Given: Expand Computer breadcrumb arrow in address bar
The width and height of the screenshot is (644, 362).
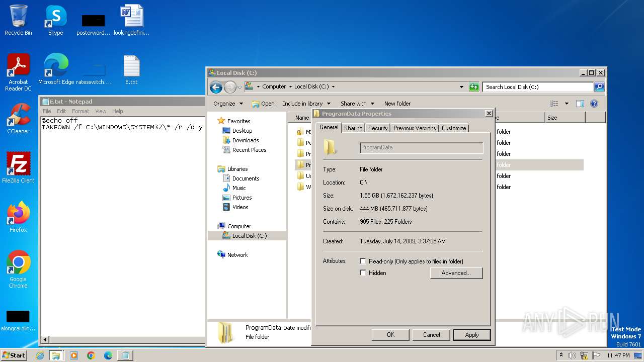Looking at the screenshot, I should point(290,87).
